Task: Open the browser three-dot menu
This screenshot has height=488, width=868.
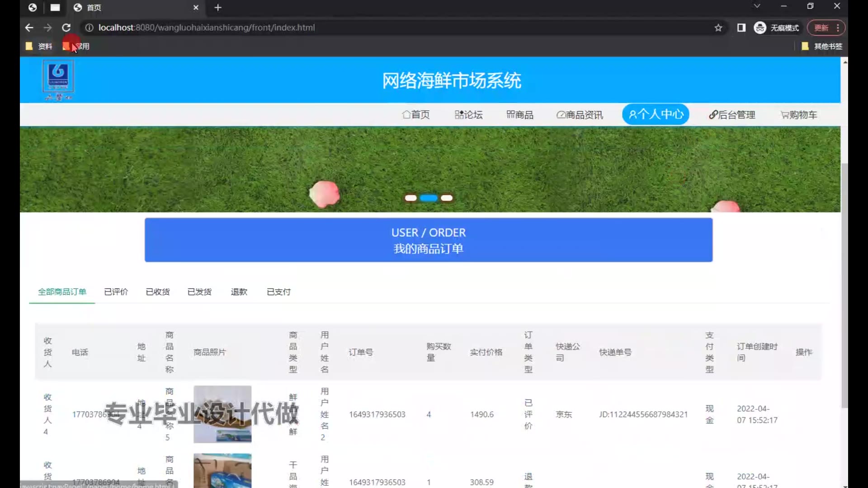Action: 838,28
